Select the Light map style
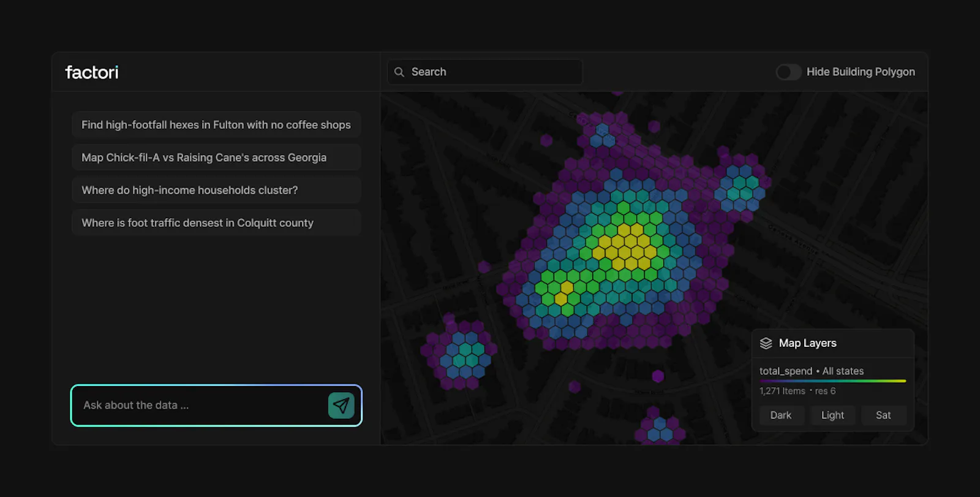980x497 pixels. (832, 415)
